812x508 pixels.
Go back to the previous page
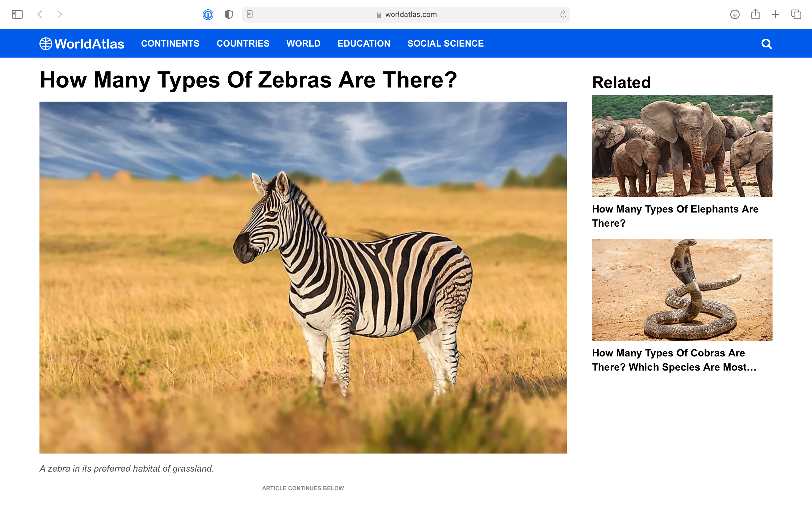[40, 14]
